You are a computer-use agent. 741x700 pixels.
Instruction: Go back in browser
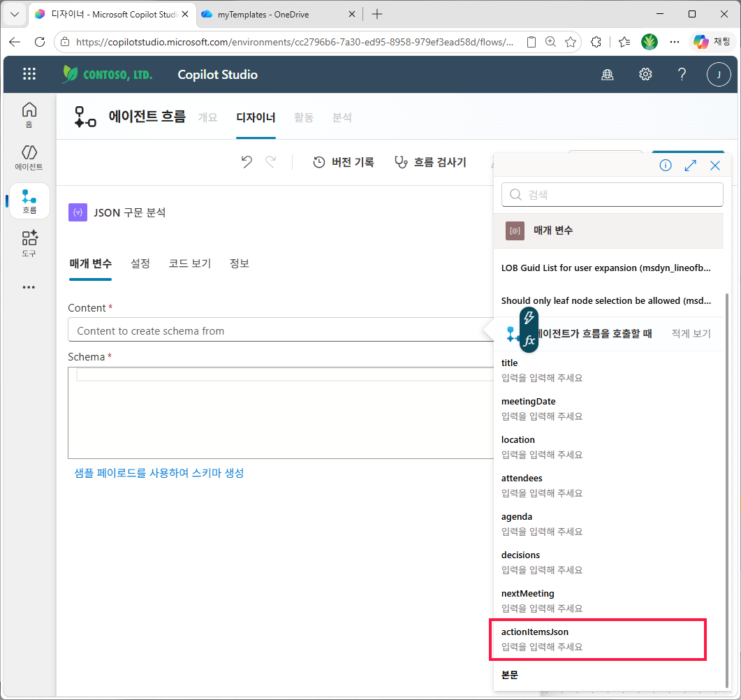tap(15, 42)
